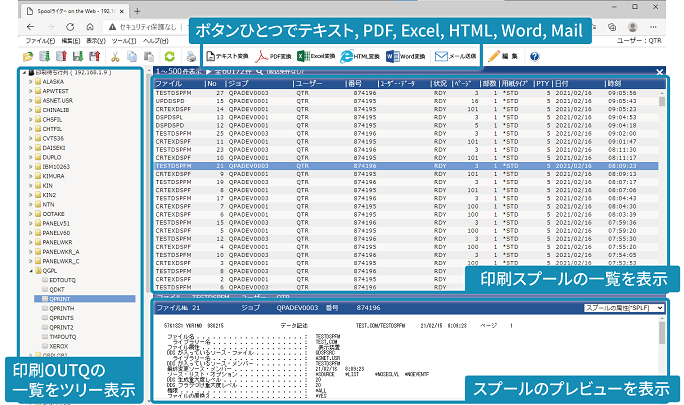Open the blue help question mark icon
Screen dimensions: 684x405
(534, 57)
